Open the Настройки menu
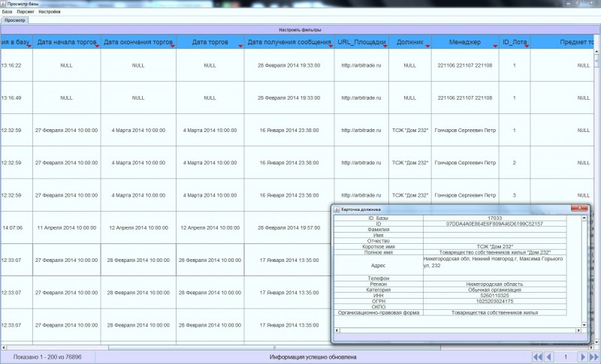Screen dimensions: 601x364 tap(50, 12)
